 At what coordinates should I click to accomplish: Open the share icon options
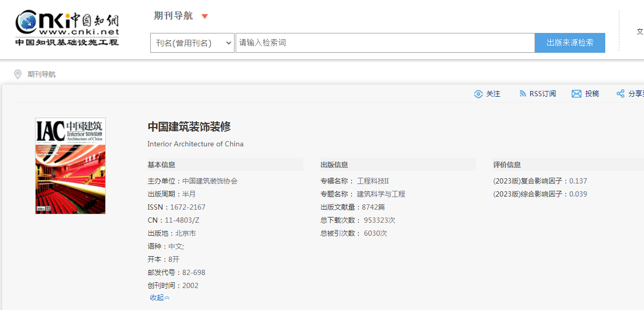tap(620, 94)
